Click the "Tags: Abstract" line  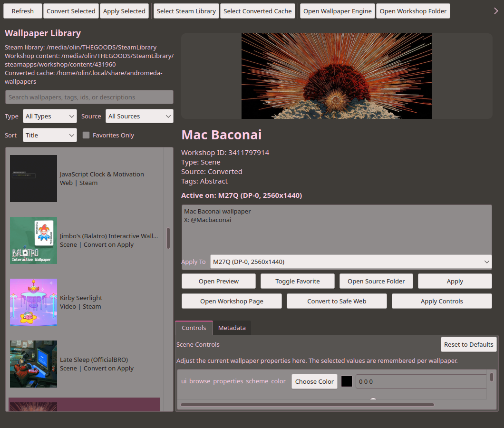click(x=204, y=181)
